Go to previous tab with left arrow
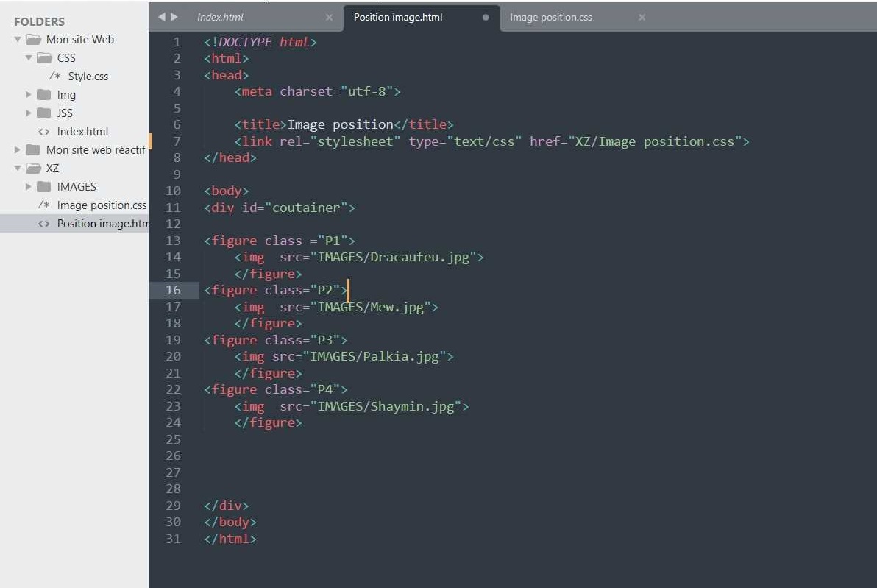This screenshot has height=588, width=877. (162, 17)
